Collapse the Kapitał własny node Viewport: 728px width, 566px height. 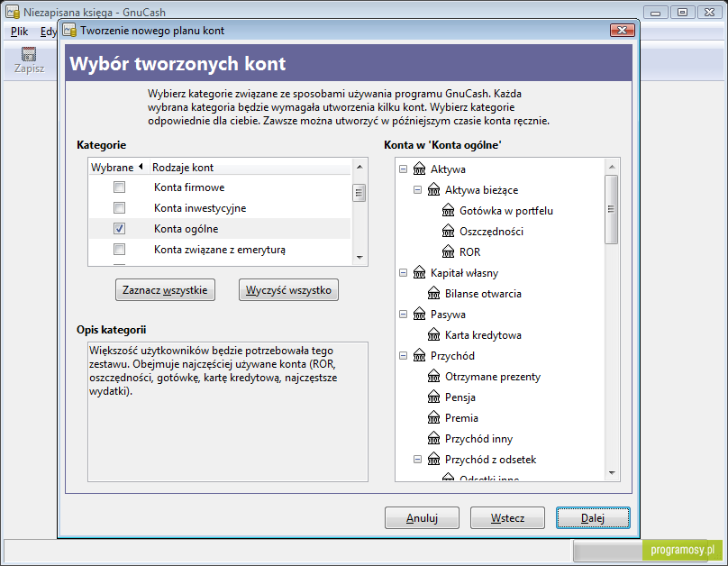[x=403, y=273]
